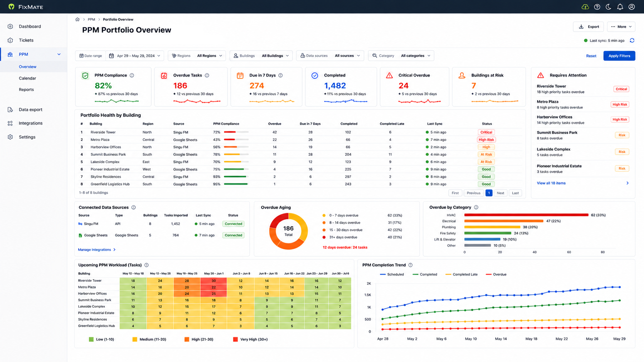Open the All sources dropdown
Screen dimensions: 644x362
pos(347,56)
